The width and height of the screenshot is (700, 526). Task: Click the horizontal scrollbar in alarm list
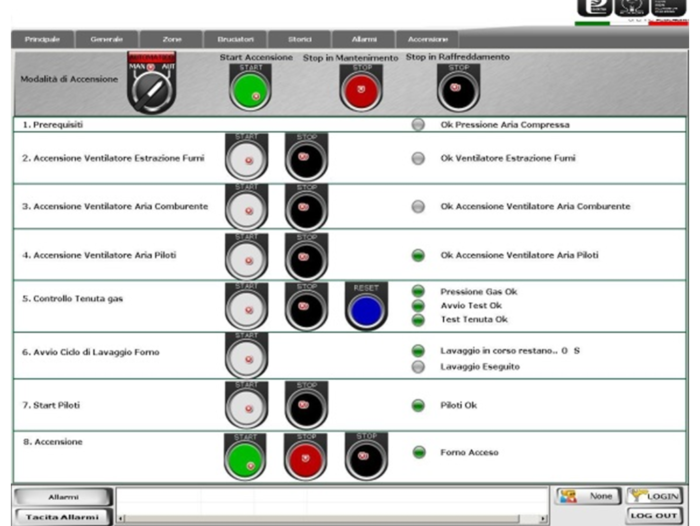click(x=330, y=519)
